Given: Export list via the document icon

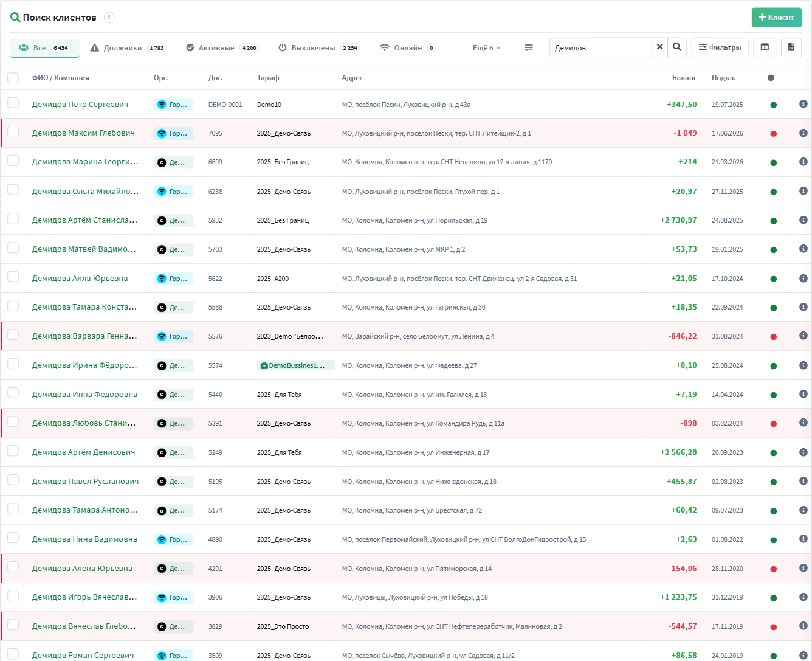Looking at the screenshot, I should click(791, 47).
